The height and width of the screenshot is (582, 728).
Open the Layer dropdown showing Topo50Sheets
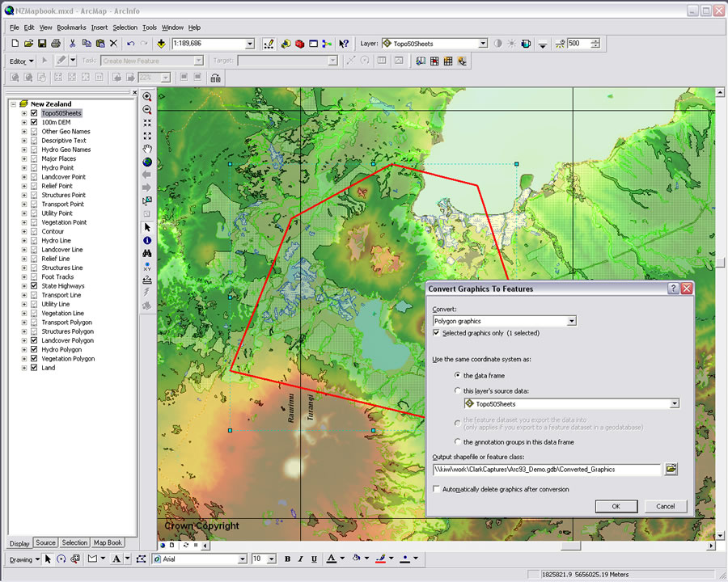pos(481,44)
